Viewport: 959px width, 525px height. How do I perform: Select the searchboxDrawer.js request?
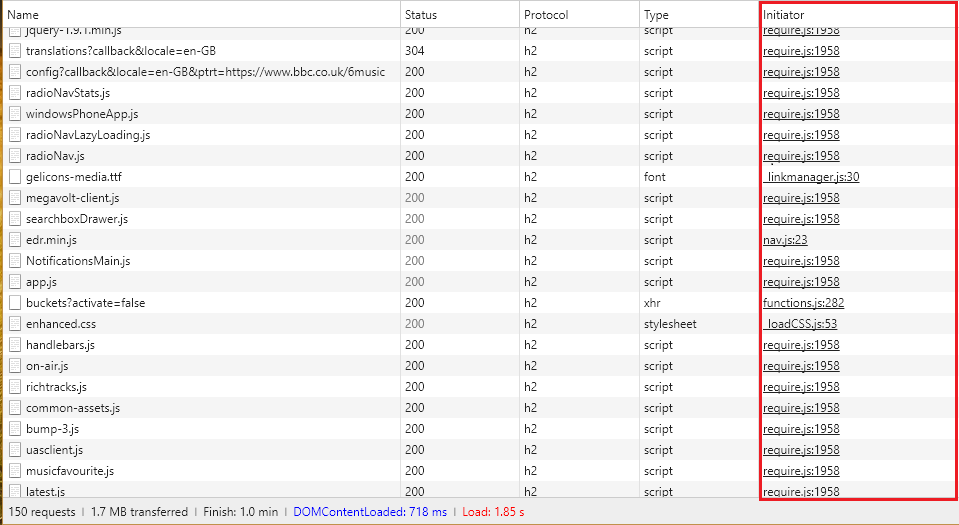[77, 219]
